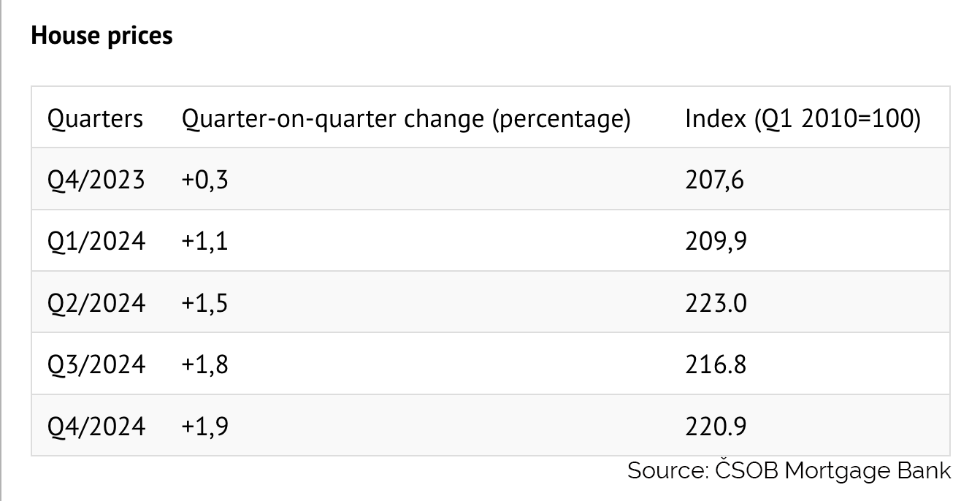This screenshot has height=501, width=980.
Task: Select the +1,5 change value
Action: click(205, 302)
